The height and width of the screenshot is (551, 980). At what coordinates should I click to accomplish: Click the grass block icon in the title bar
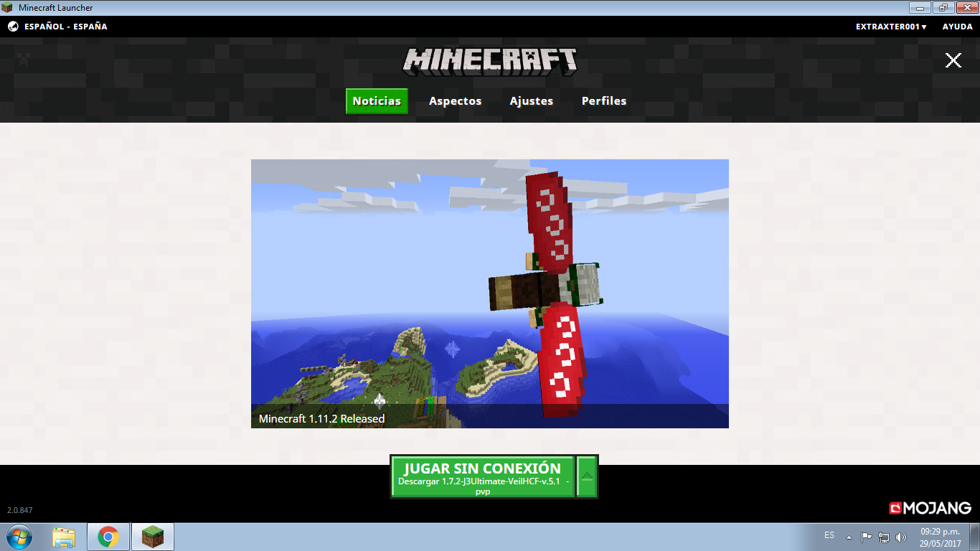tap(7, 7)
